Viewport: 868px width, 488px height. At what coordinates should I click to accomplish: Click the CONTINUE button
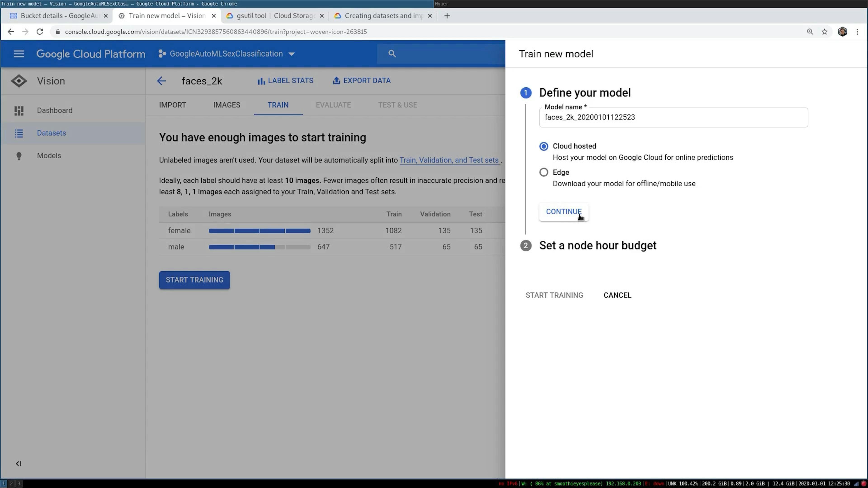click(563, 212)
